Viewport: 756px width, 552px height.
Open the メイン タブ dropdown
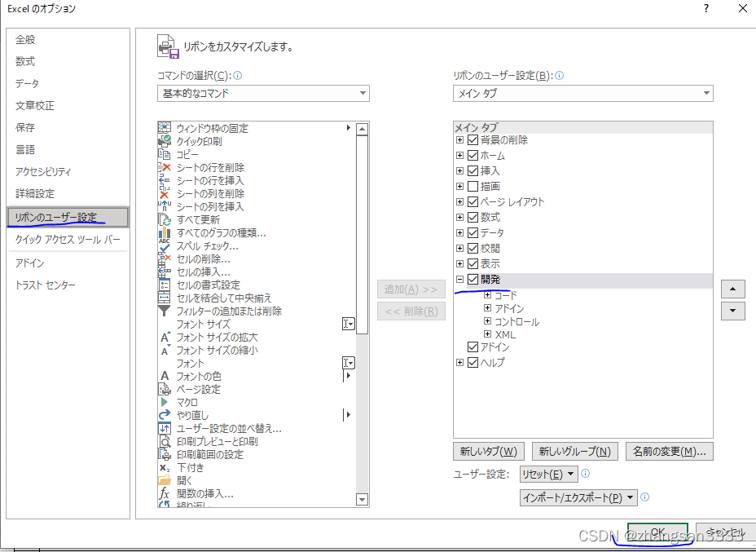pyautogui.click(x=583, y=93)
